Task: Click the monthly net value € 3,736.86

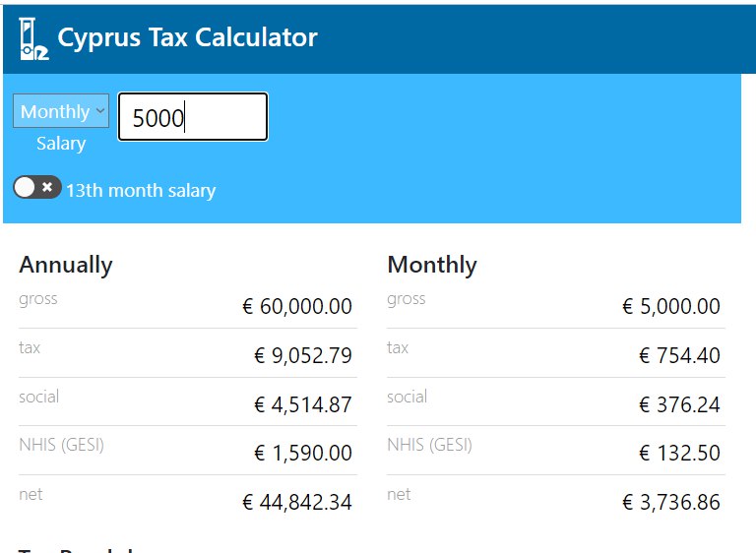Action: 671,503
